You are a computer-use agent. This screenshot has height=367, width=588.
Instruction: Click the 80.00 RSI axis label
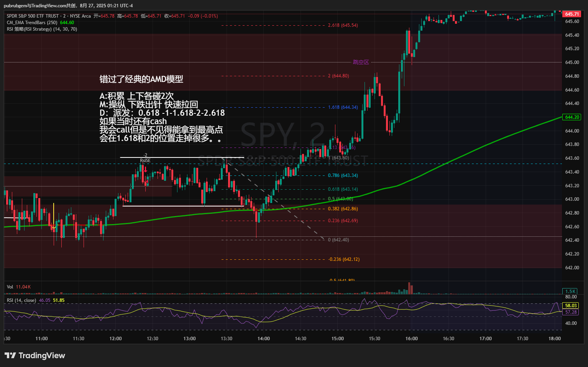(x=571, y=297)
